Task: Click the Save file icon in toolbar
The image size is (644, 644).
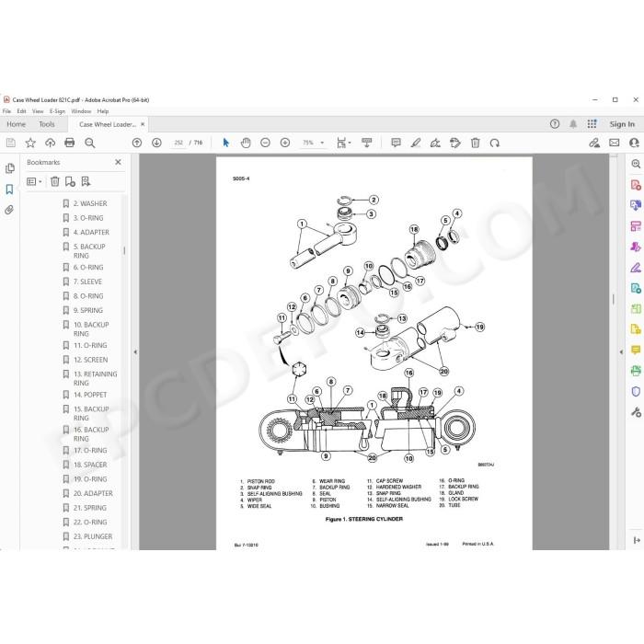Action: click(11, 143)
